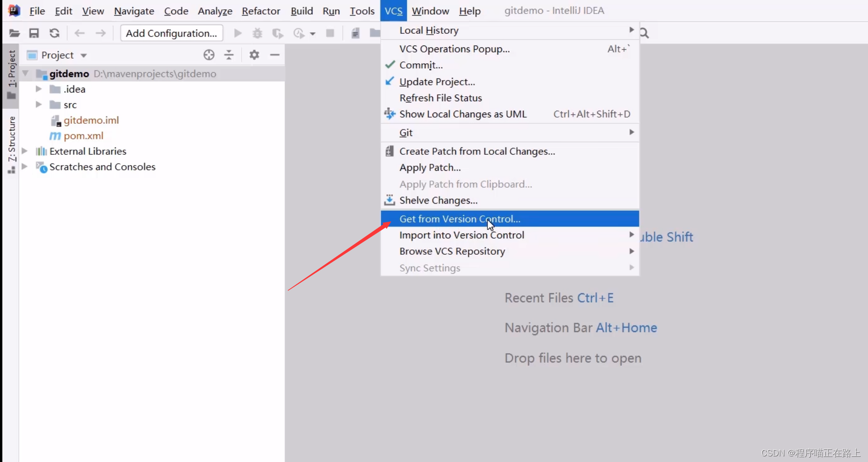This screenshot has height=462, width=868.
Task: Close the open VCS menu
Action: (x=393, y=11)
